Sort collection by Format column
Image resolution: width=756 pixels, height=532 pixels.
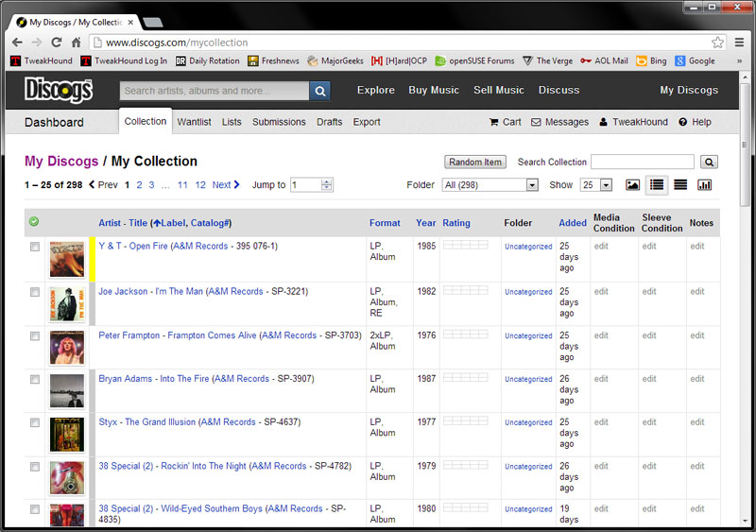point(385,223)
